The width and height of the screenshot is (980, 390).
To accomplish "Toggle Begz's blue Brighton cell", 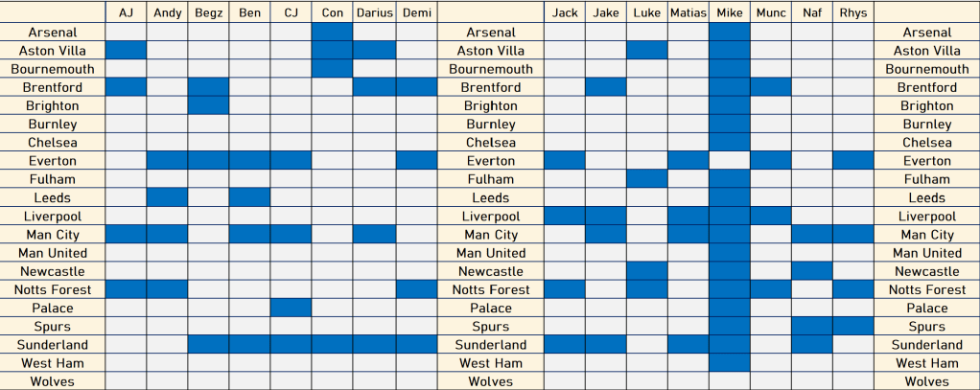I will tap(208, 105).
